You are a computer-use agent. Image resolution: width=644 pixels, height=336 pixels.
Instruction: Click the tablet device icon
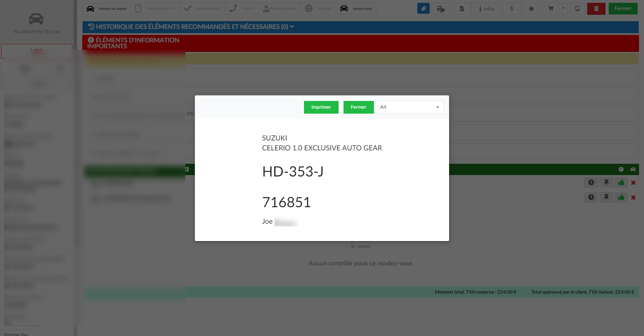point(578,9)
